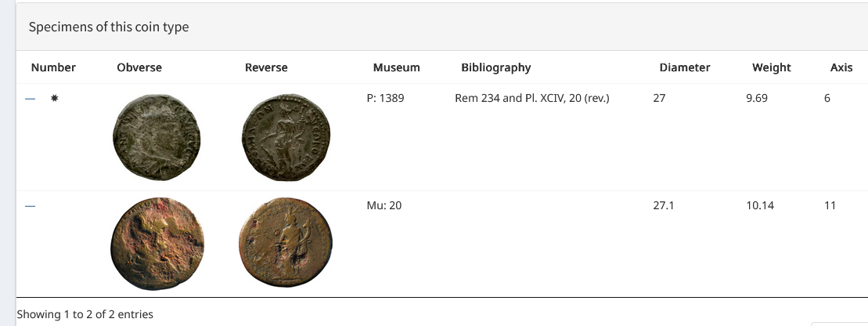
Task: Sort specimens by Weight
Action: [771, 67]
